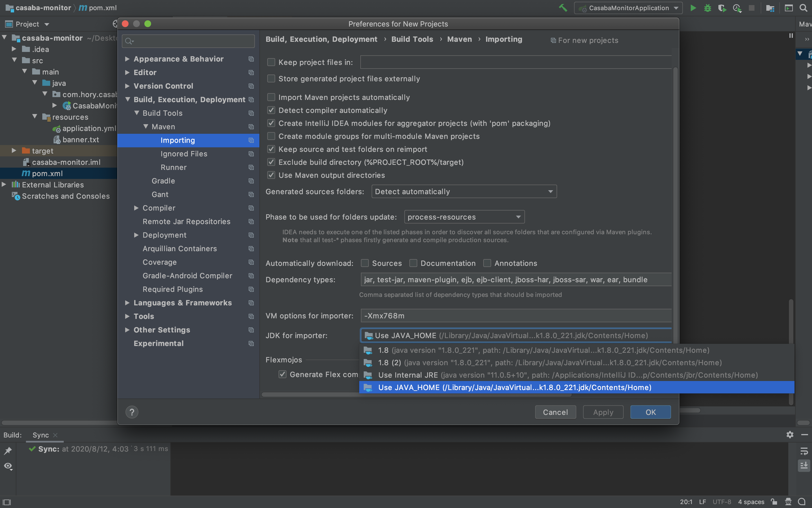Expand Appearance & Behavior settings group

coord(127,59)
